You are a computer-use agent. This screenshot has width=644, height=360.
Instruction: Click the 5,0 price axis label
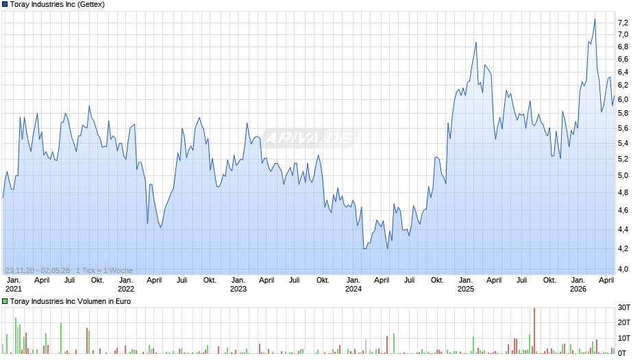click(623, 175)
